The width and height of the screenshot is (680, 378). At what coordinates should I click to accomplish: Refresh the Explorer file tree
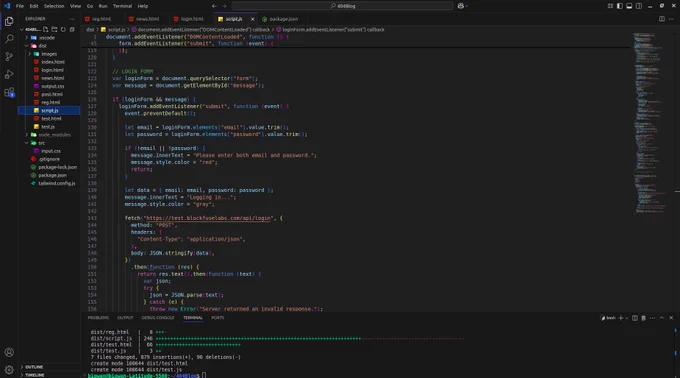tap(63, 29)
